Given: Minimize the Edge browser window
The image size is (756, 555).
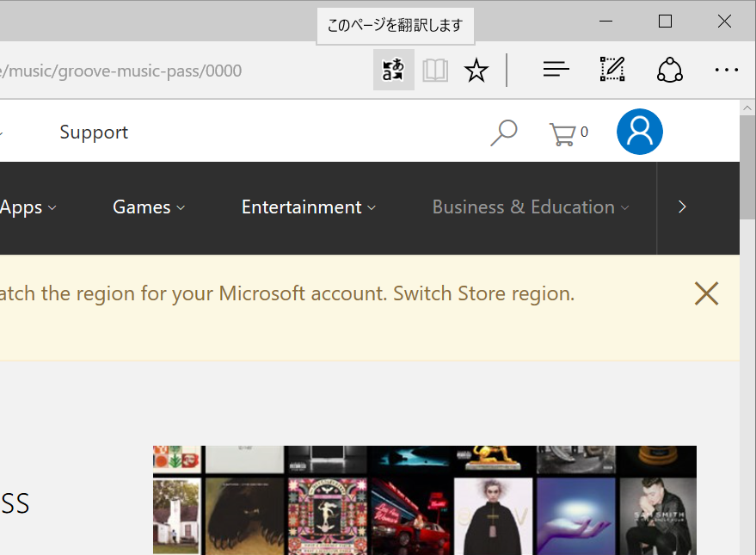Looking at the screenshot, I should coord(605,22).
